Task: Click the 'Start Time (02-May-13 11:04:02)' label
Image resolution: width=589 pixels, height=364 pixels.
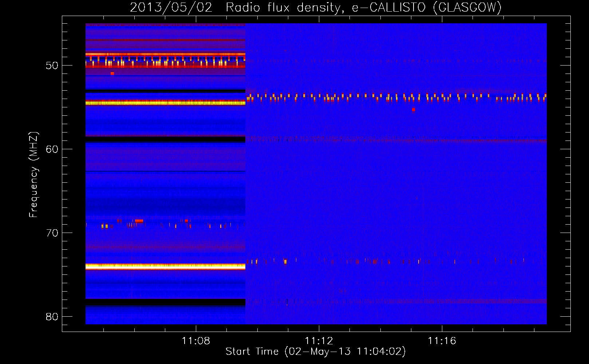Action: pyautogui.click(x=316, y=352)
